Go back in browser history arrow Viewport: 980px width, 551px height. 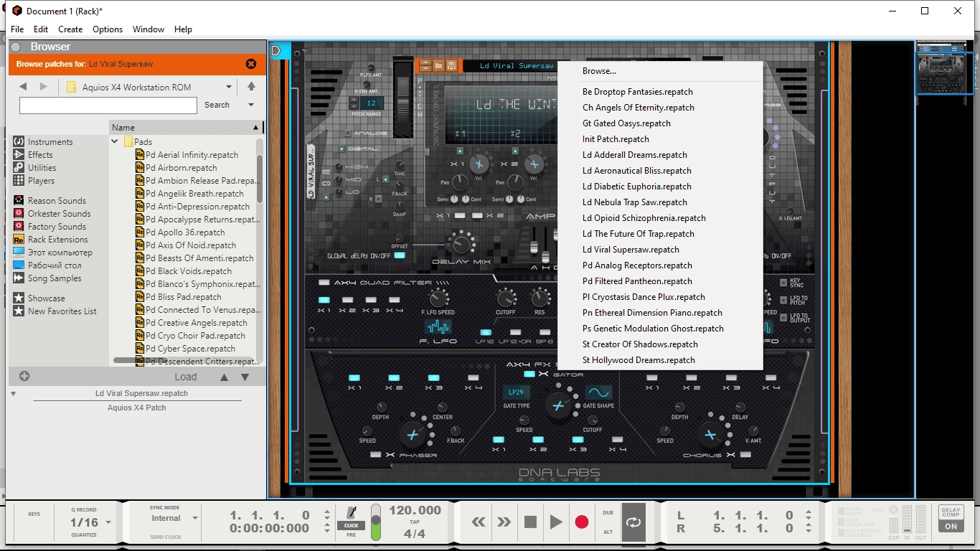[x=23, y=87]
